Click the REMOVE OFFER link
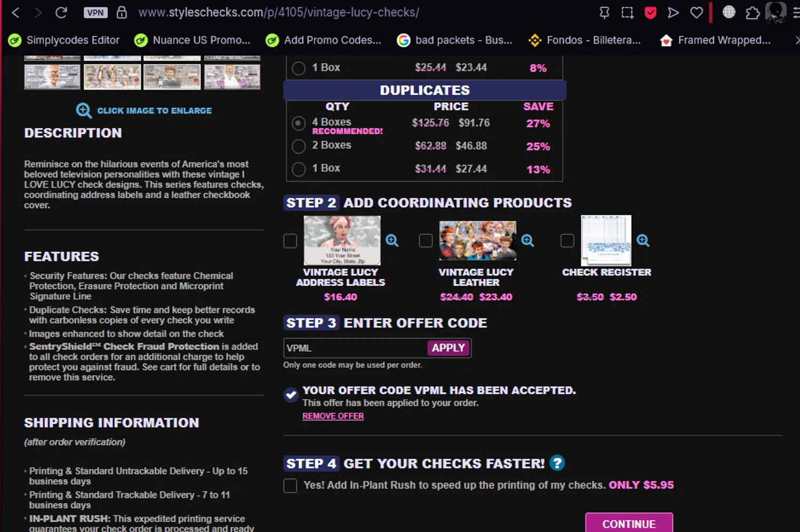This screenshot has width=800, height=532. [x=333, y=416]
